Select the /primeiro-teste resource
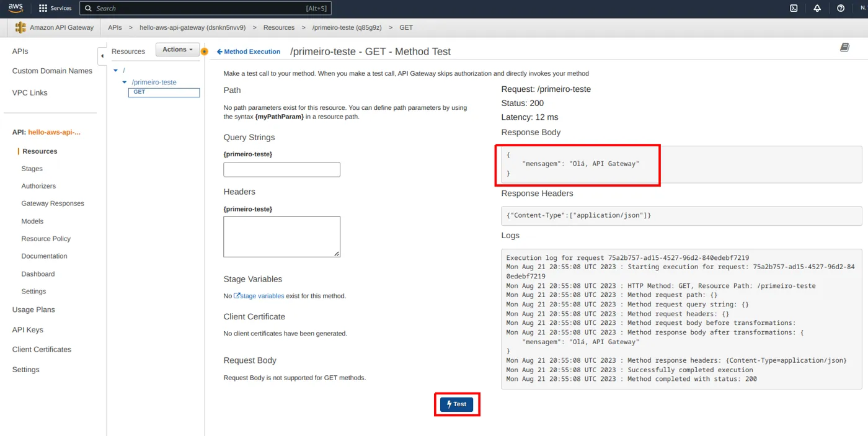 coord(154,82)
